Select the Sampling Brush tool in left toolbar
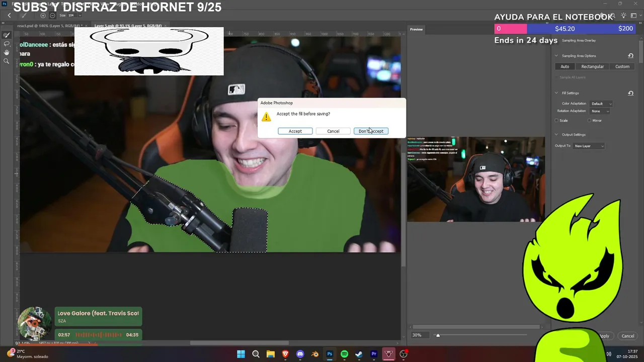This screenshot has height=362, width=644. click(x=7, y=35)
